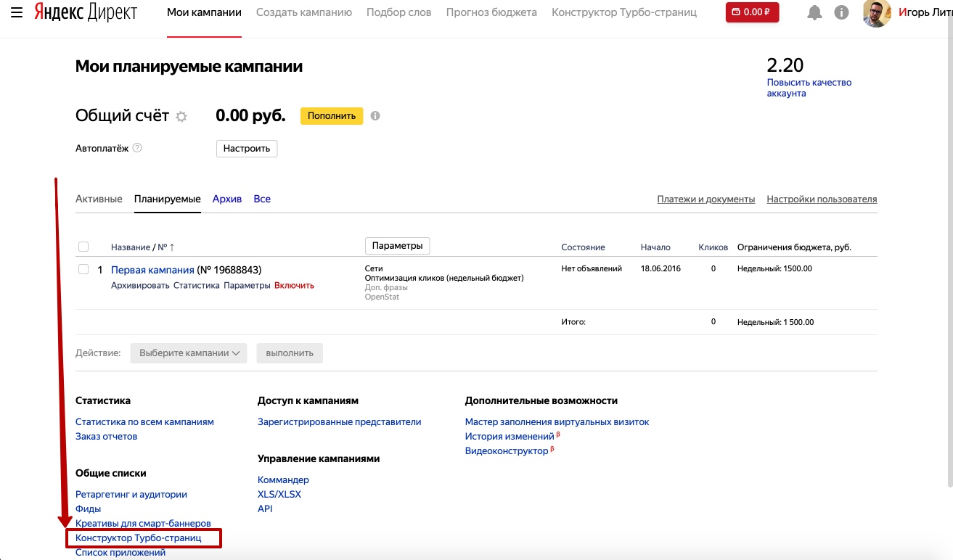Open the Коммандер link

coord(283,479)
